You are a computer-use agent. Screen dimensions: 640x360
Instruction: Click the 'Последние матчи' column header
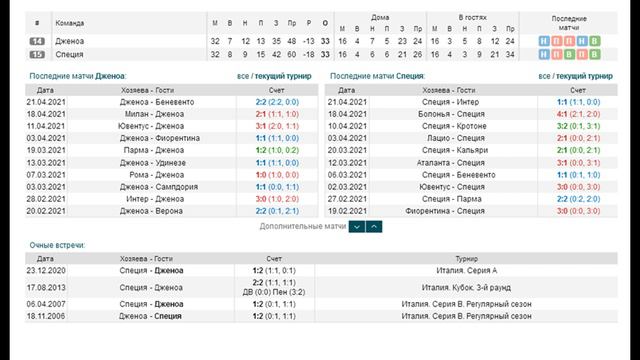tap(569, 23)
